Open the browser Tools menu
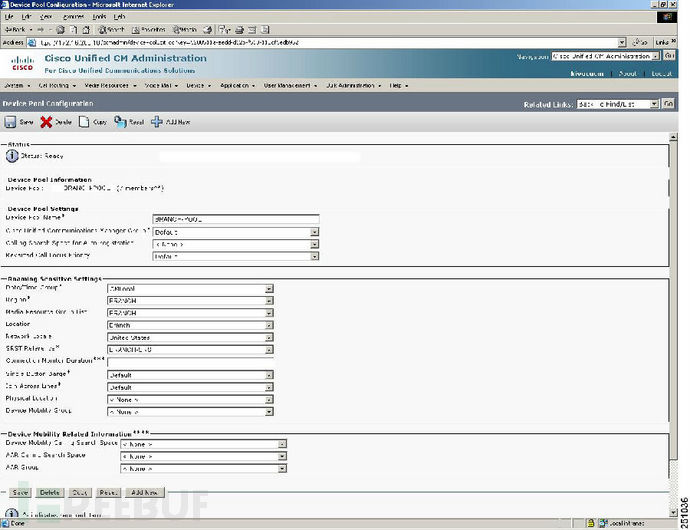Screen dimensions: 690x530 pyautogui.click(x=99, y=17)
